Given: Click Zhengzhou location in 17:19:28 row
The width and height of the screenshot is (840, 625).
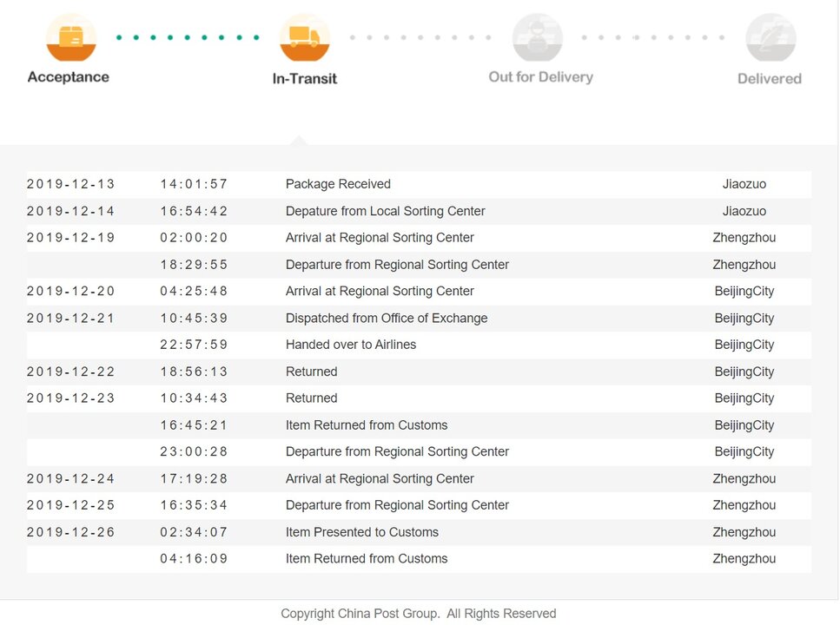Looking at the screenshot, I should pyautogui.click(x=744, y=479).
